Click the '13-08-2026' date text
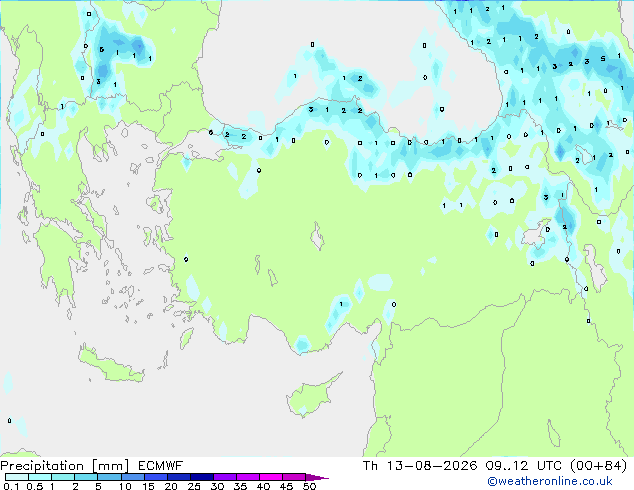The width and height of the screenshot is (634, 490). coord(432,466)
